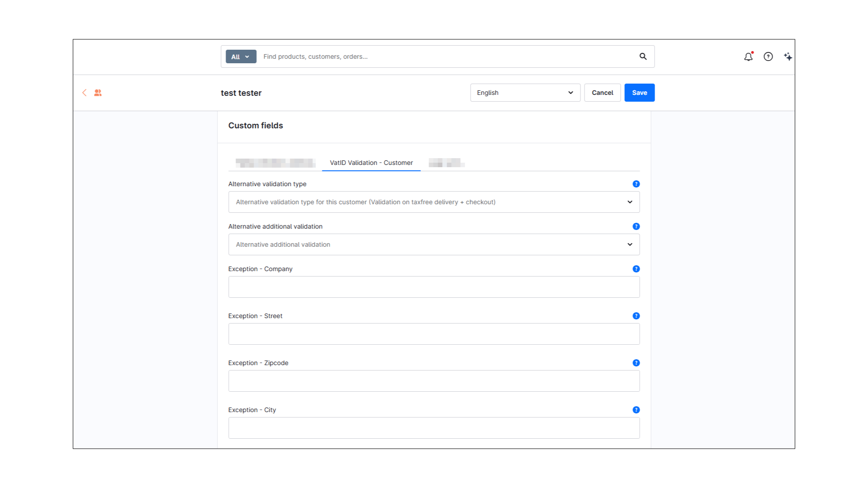Image resolution: width=868 pixels, height=488 pixels.
Task: Click the search magnifier icon
Action: point(643,56)
